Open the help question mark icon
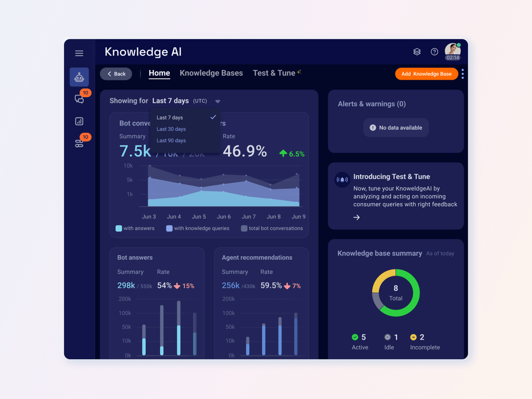Image resolution: width=532 pixels, height=399 pixels. 434,52
